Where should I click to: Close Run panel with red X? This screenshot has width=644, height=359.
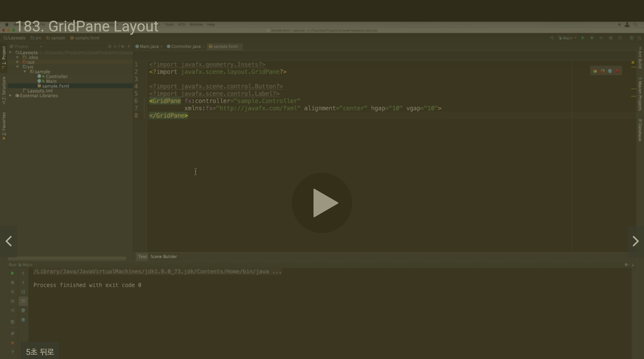pyautogui.click(x=13, y=343)
